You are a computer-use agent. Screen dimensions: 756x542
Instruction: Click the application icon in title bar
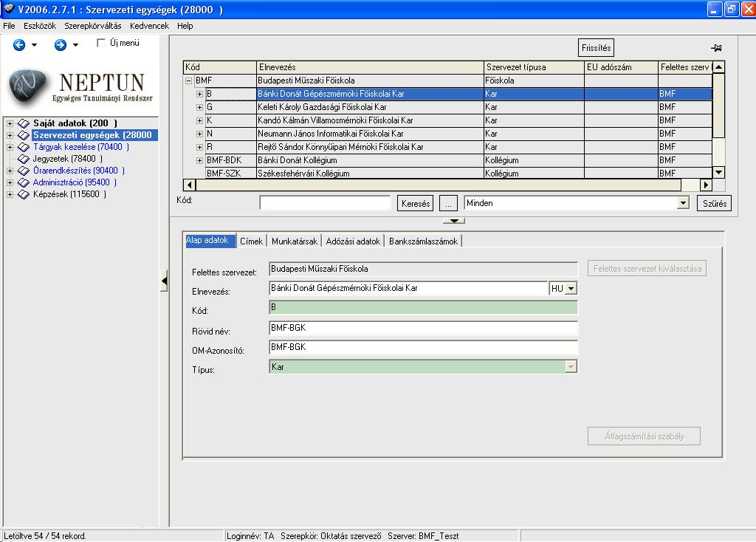click(9, 9)
